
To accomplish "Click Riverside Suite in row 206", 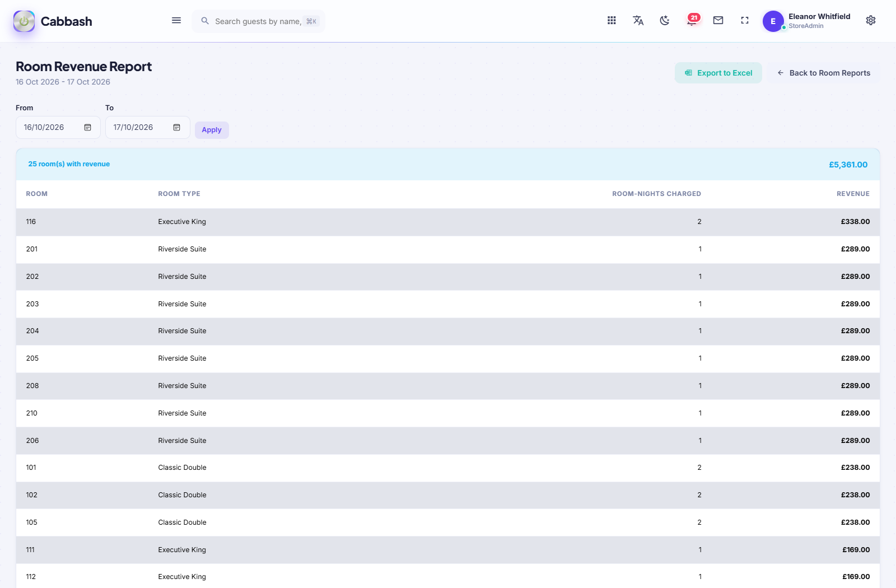I will pyautogui.click(x=182, y=441).
